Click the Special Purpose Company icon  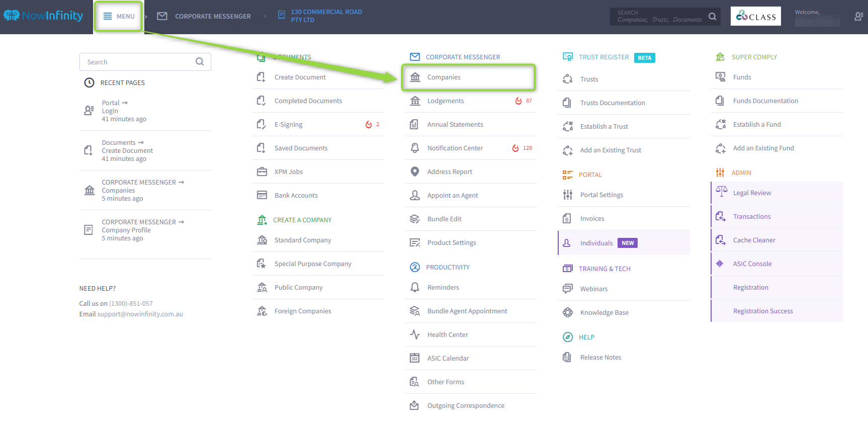262,264
